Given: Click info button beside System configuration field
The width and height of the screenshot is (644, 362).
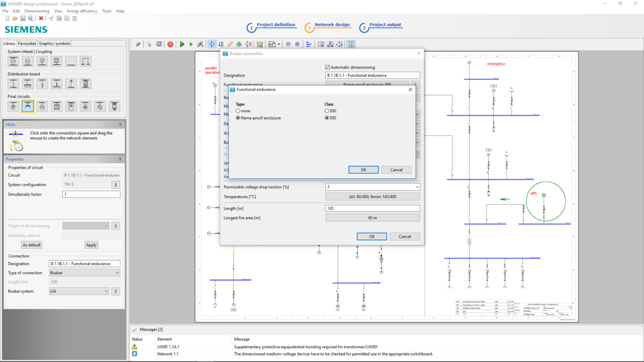Looking at the screenshot, I should tap(115, 184).
